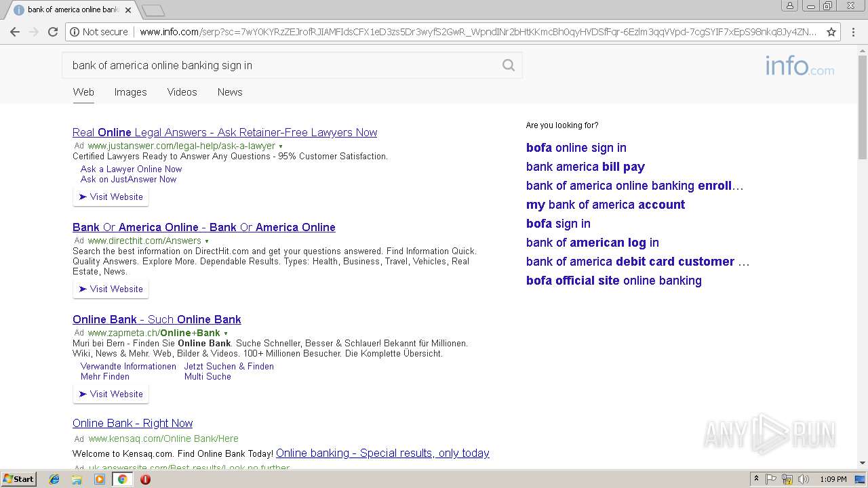Viewport: 868px width, 488px height.
Task: Bookmark page with star icon
Action: (831, 32)
